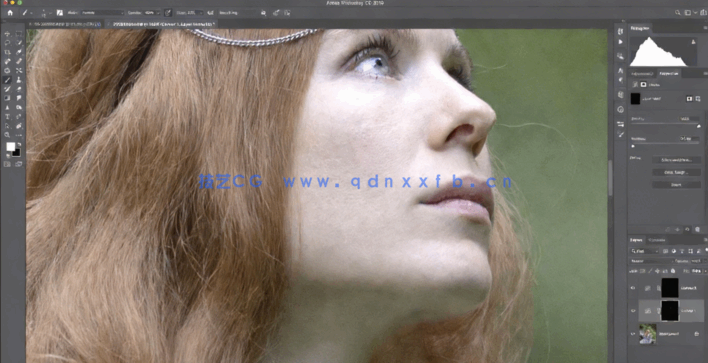
Task: Open the Actions panel play icon
Action: (621, 42)
